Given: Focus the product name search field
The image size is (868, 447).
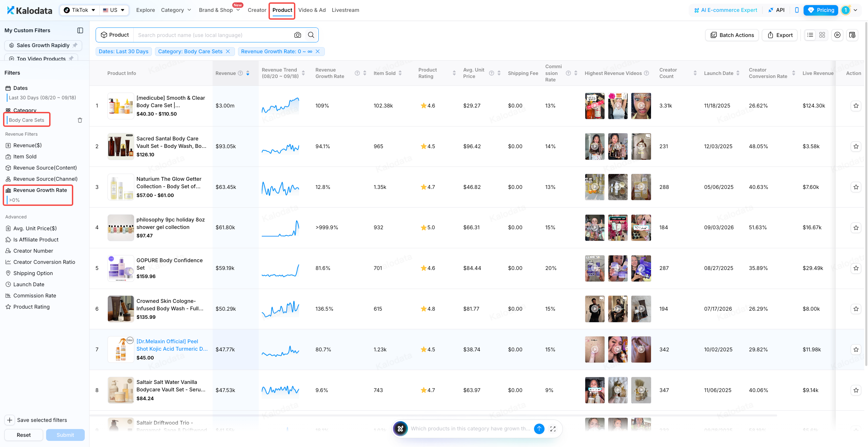Looking at the screenshot, I should point(213,35).
